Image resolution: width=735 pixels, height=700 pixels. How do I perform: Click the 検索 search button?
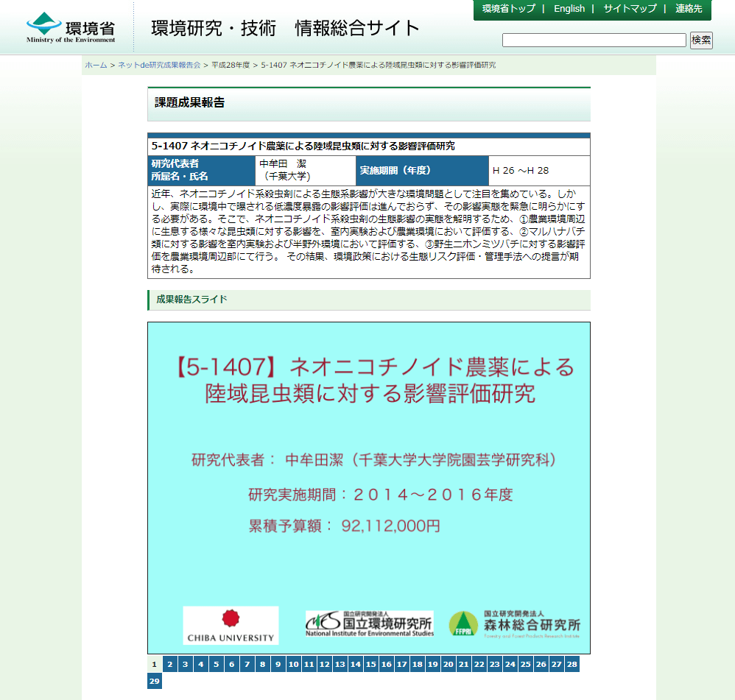(x=701, y=40)
